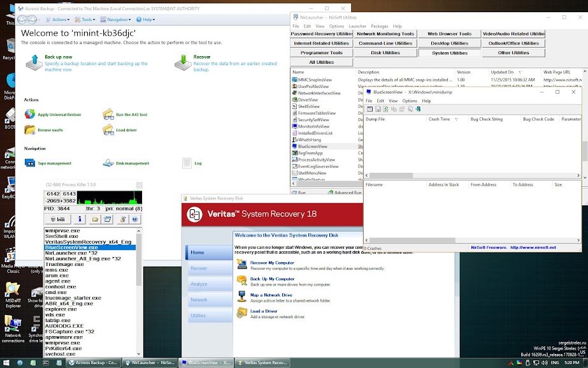Click the Recover disk icon in Acronis

coord(183,63)
